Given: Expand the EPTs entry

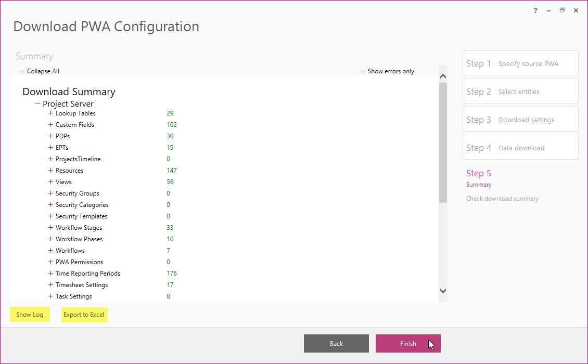Looking at the screenshot, I should pos(50,147).
